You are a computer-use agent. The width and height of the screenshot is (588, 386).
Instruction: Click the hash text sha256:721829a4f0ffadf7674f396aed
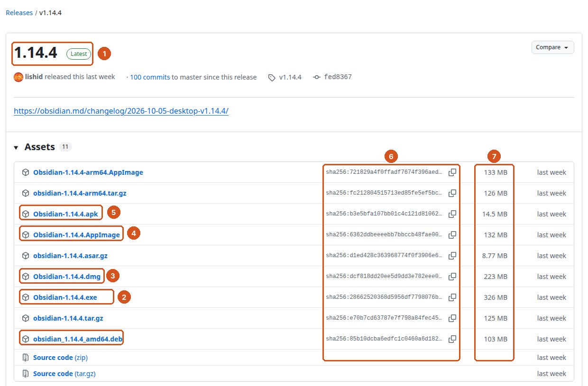tap(384, 172)
